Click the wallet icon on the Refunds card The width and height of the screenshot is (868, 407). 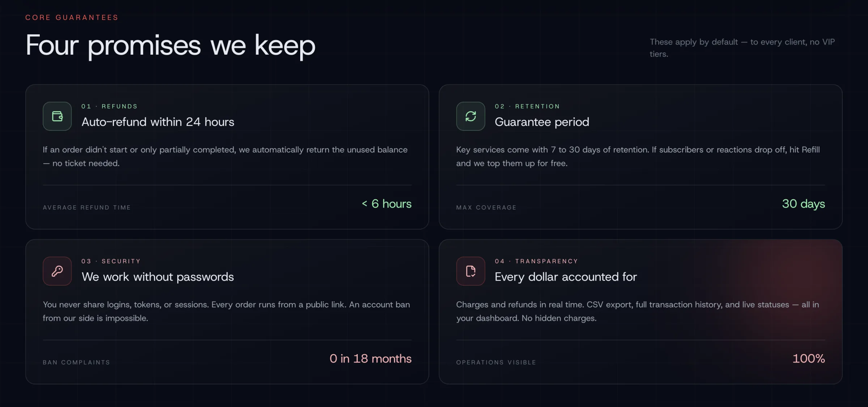57,116
